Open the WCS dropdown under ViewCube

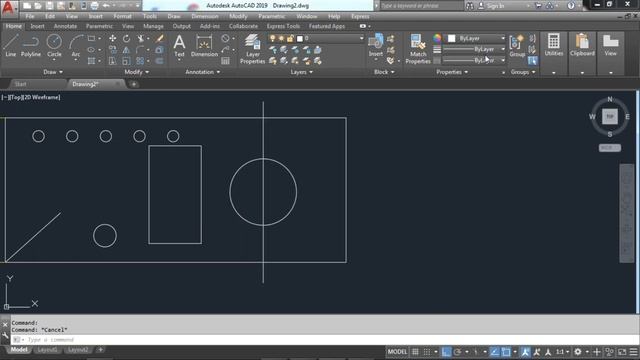coord(610,148)
